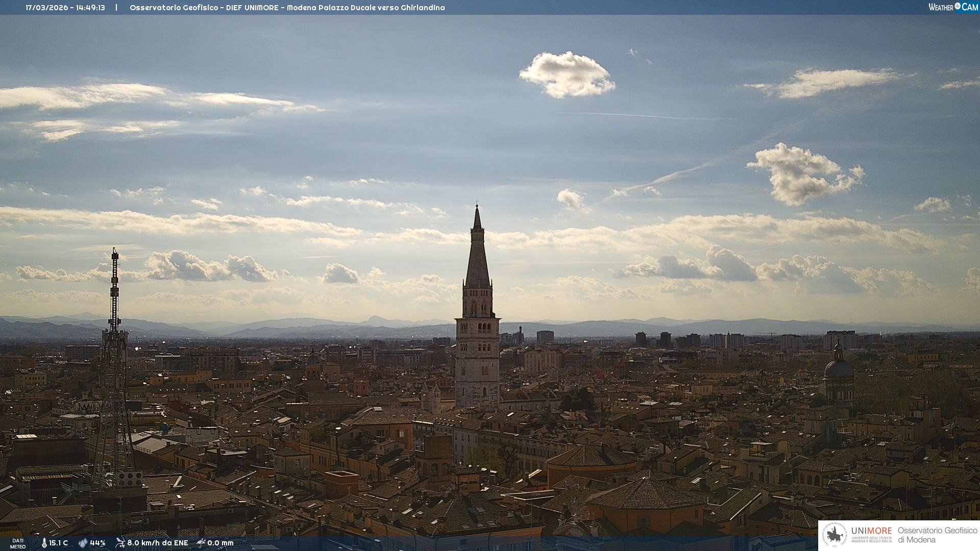
Task: Click the 8.0 km/h da ENE wind reading
Action: point(158,543)
